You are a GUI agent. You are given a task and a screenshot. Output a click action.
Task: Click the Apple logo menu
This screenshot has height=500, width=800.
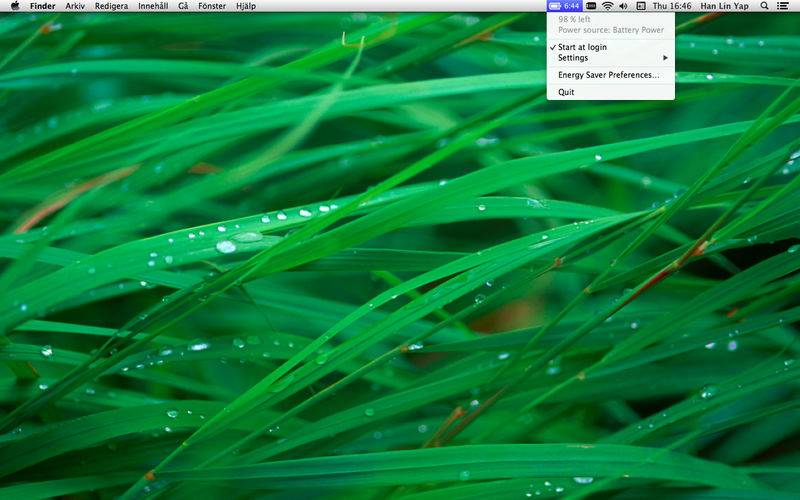pos(15,6)
